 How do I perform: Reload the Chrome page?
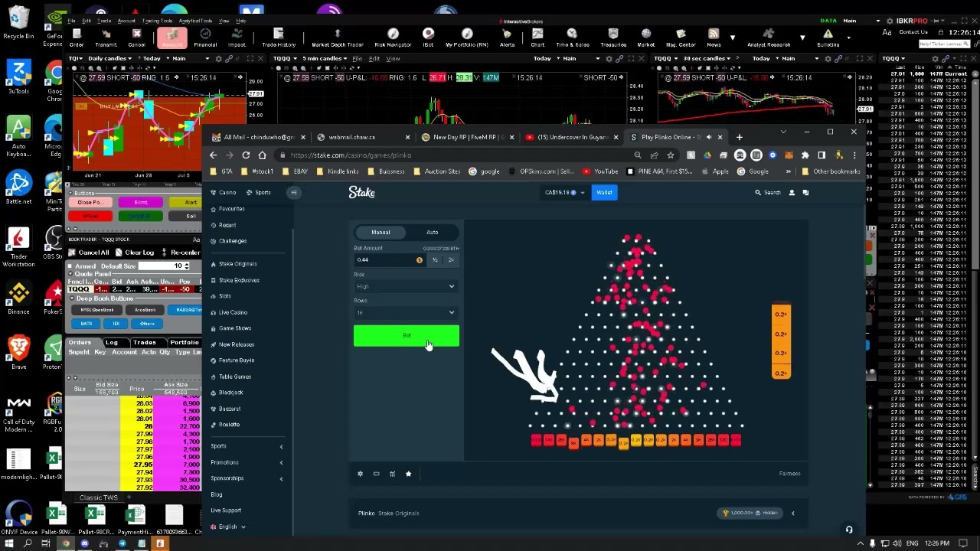point(246,155)
